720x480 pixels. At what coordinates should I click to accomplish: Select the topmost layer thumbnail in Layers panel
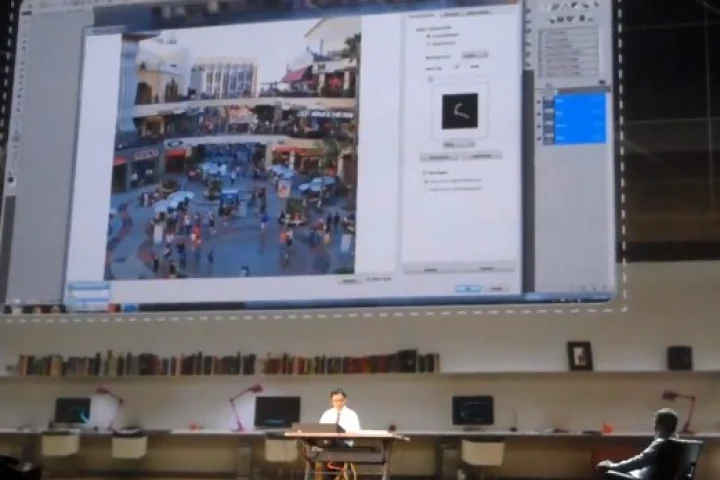pos(550,102)
